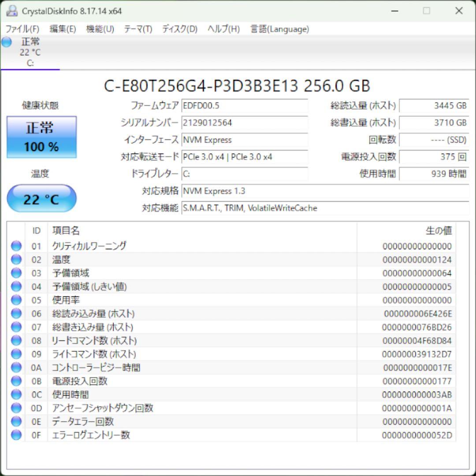476x476 pixels.
Task: Open the ディスク menu
Action: (x=181, y=29)
